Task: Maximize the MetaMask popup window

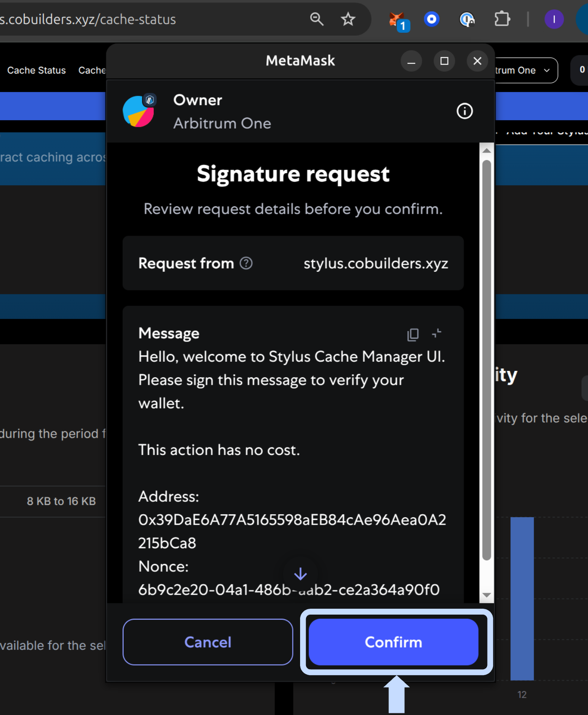Action: point(444,61)
